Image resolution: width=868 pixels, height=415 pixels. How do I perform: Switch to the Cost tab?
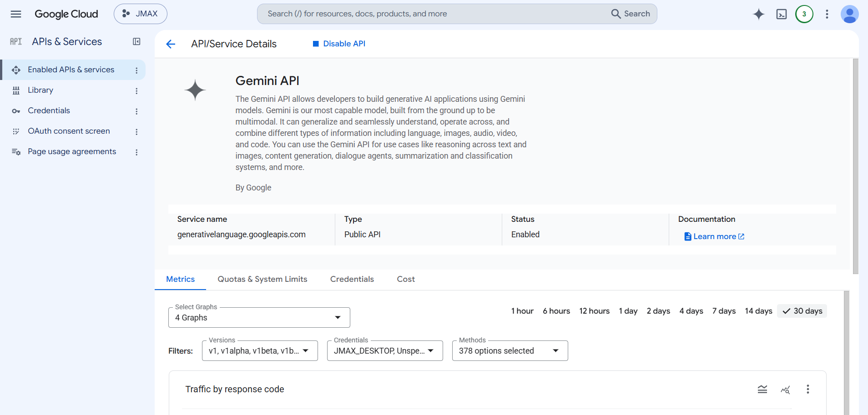(x=406, y=279)
